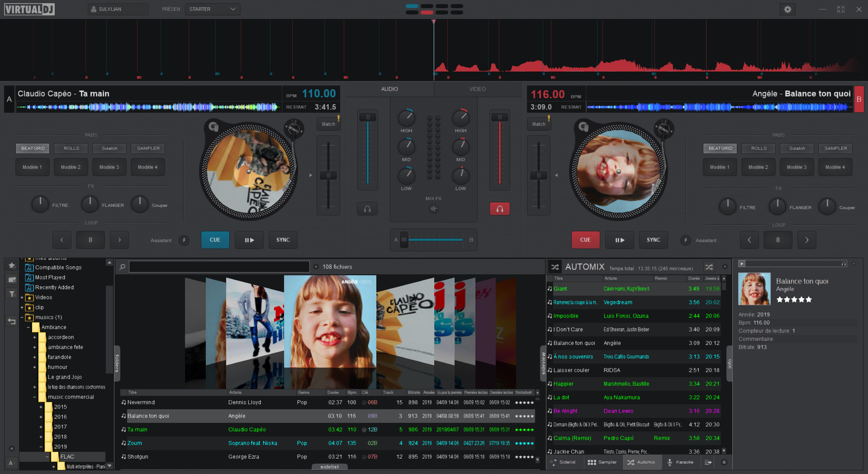
Task: Expand the accordeon folder
Action: pyautogui.click(x=34, y=337)
